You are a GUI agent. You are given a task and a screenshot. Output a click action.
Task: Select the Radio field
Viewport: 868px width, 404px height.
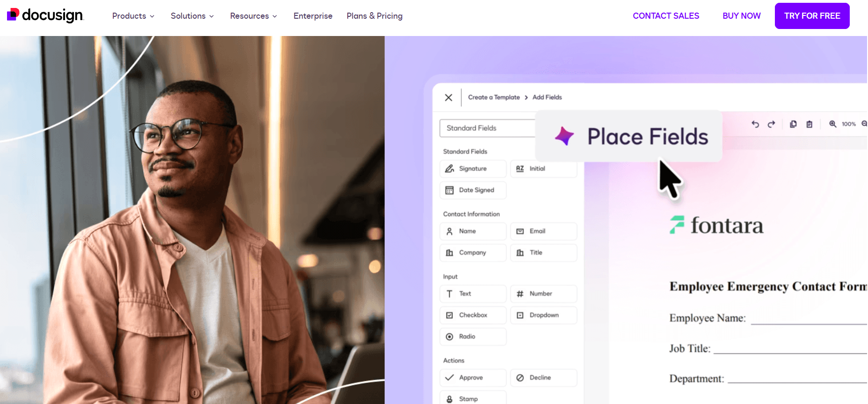473,337
